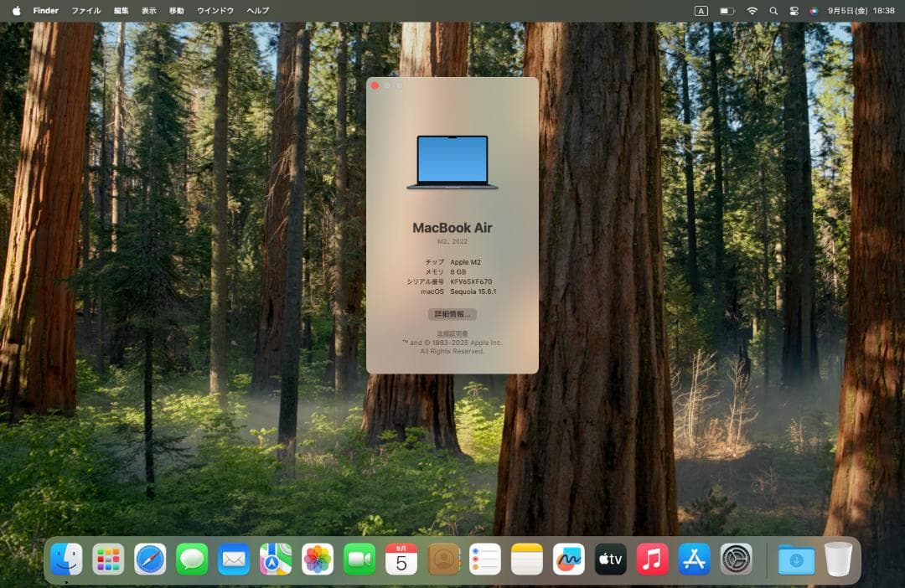Screen dimensions: 905x588
Task: Launch the App Store
Action: (695, 558)
